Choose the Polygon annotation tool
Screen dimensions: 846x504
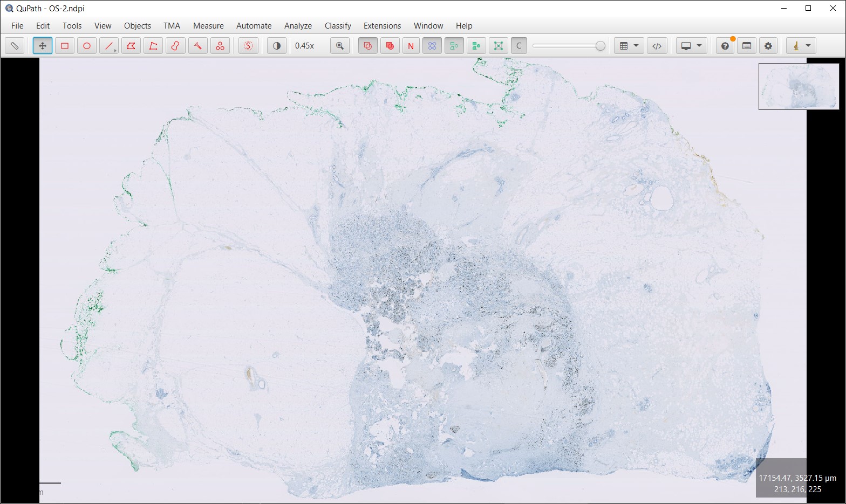131,46
